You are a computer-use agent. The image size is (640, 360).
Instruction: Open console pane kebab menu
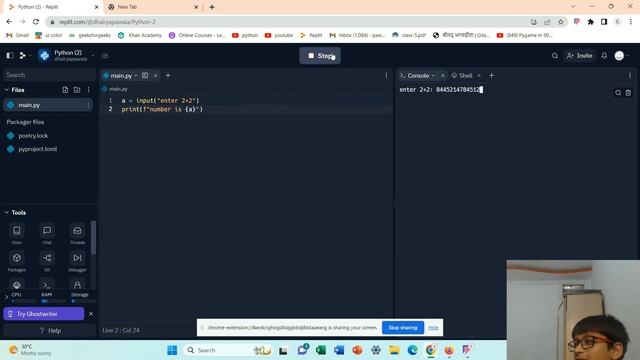click(630, 76)
